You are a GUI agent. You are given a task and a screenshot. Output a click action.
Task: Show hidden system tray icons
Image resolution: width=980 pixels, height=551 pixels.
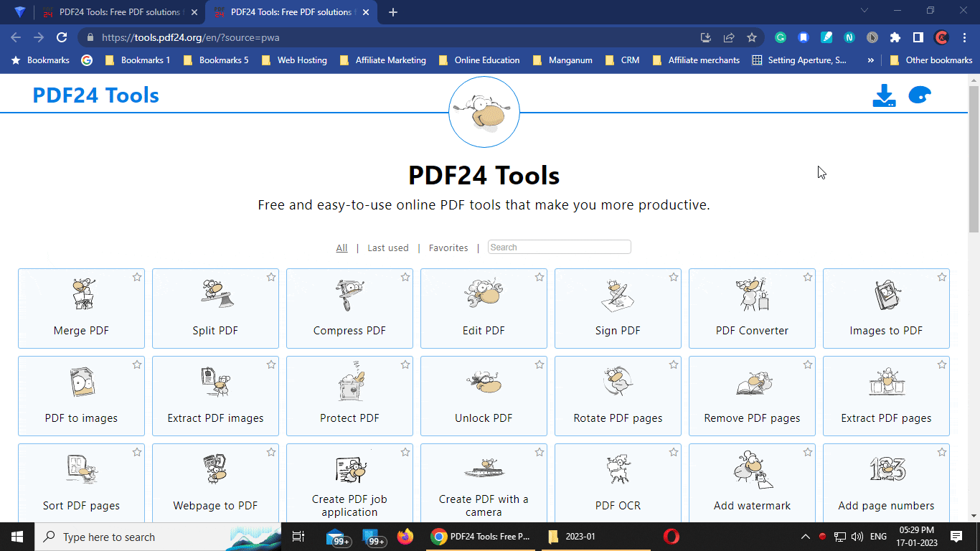(x=806, y=537)
